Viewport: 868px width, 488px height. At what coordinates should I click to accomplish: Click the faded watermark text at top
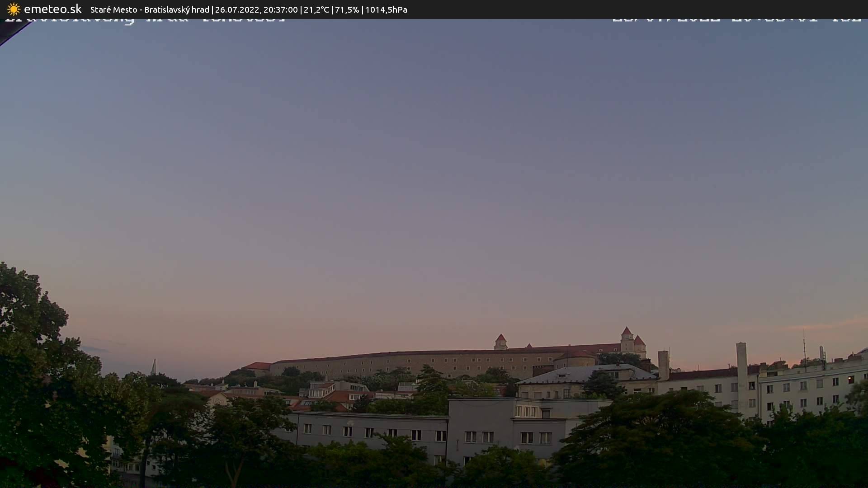coord(145,18)
